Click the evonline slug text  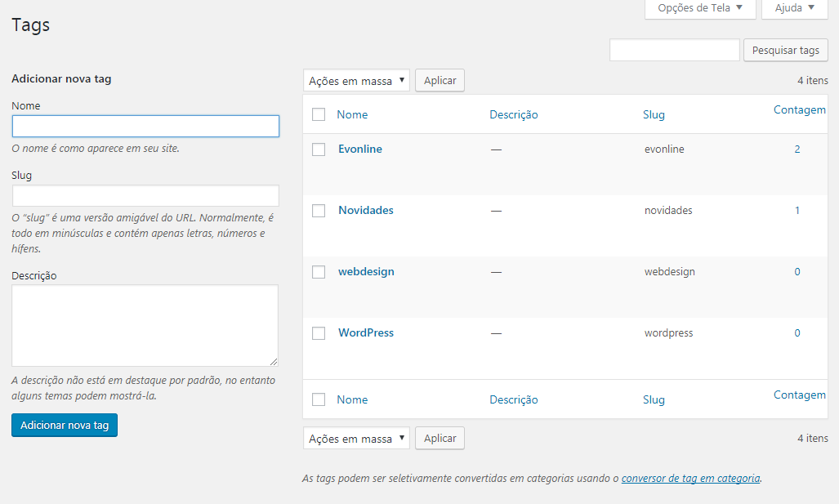click(664, 149)
